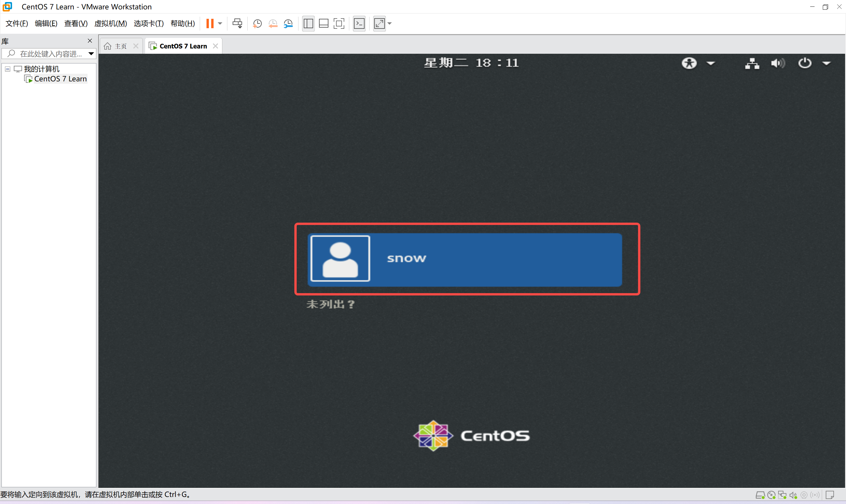Open the 帮助(H) menu

pyautogui.click(x=182, y=23)
